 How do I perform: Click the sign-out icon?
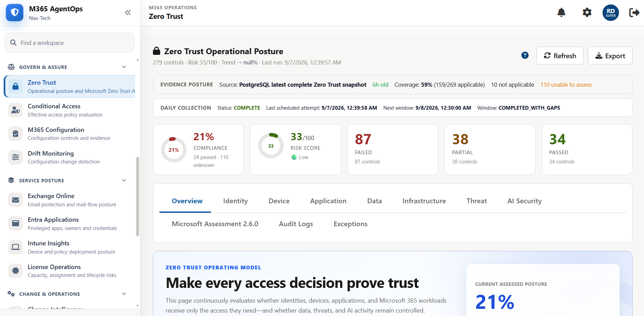[634, 13]
